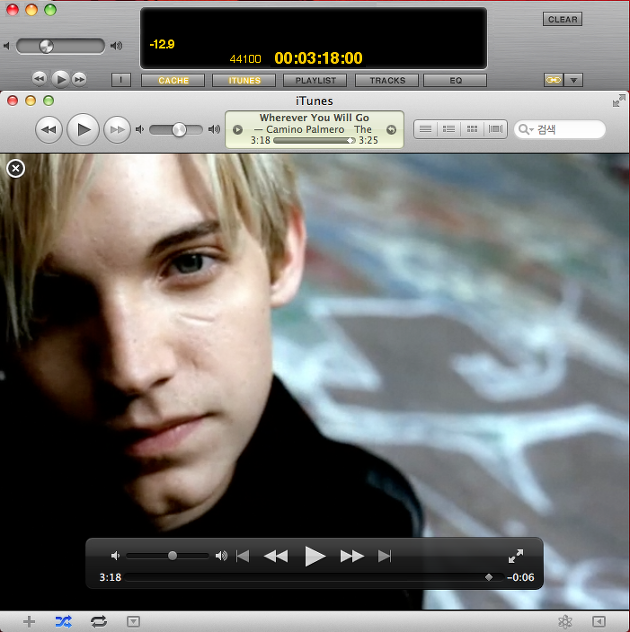
Task: Click low-volume speaker icon in top player
Action: [x=6, y=46]
